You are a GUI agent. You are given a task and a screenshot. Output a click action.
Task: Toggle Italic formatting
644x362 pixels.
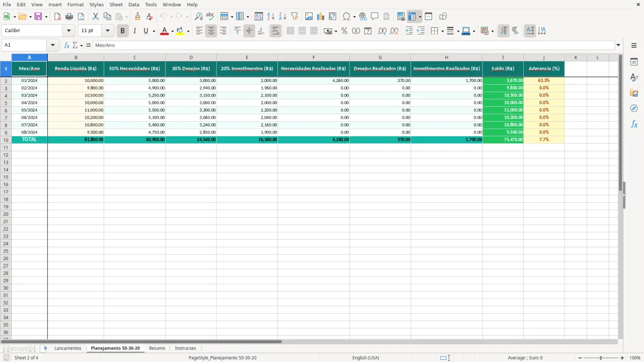click(x=134, y=31)
